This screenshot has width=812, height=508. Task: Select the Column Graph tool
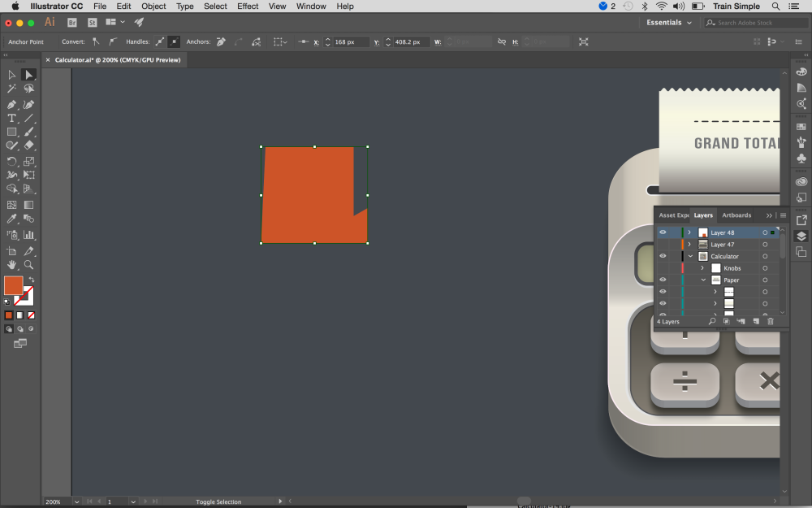(29, 235)
